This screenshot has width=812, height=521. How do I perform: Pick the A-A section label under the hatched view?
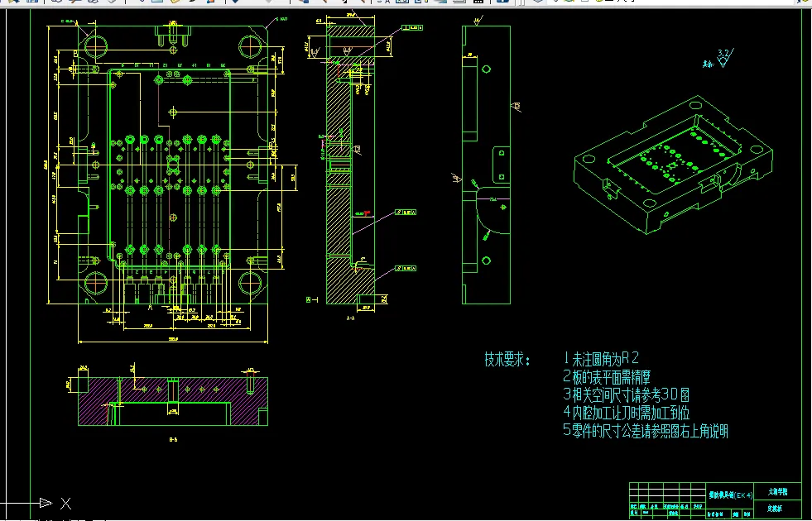(x=351, y=318)
